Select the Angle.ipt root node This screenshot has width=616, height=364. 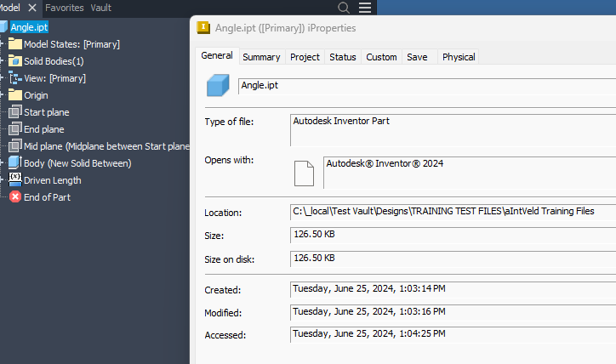click(x=29, y=27)
